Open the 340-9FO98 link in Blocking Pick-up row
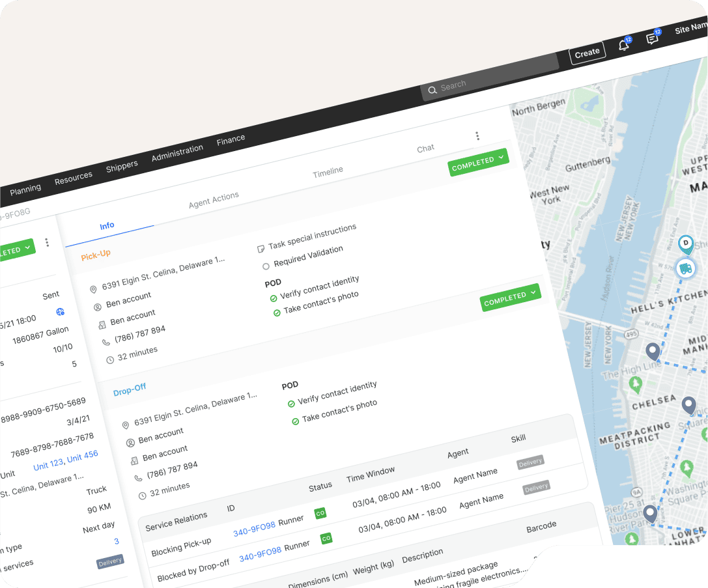 pyautogui.click(x=254, y=529)
